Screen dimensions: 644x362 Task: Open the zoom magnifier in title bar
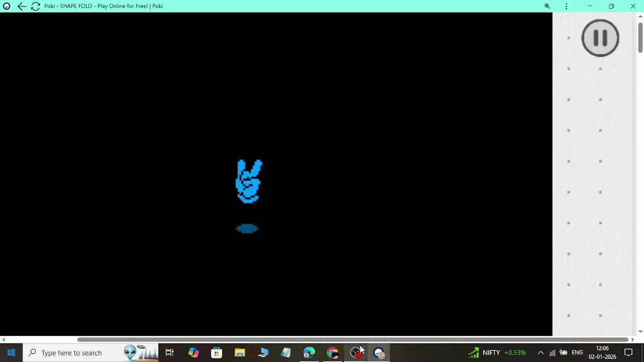pos(547,6)
